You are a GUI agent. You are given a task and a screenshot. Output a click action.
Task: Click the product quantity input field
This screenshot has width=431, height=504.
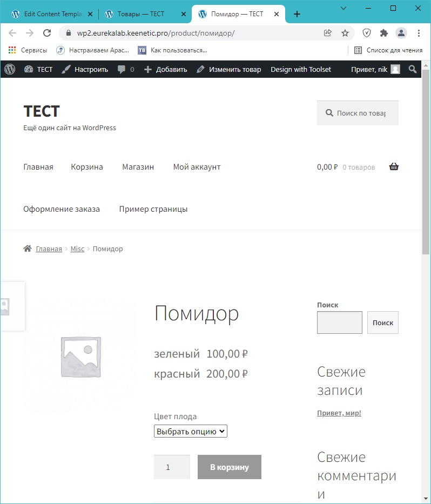(x=172, y=467)
